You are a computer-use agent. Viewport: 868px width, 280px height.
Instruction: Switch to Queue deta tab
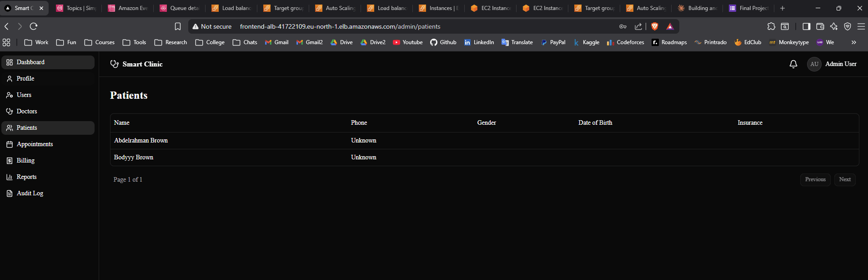click(x=181, y=8)
